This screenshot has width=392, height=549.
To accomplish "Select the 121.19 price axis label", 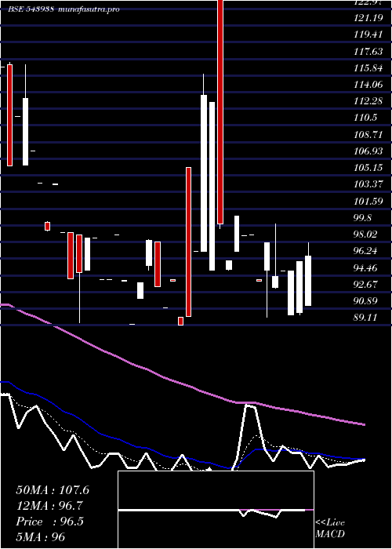I will click(x=368, y=18).
